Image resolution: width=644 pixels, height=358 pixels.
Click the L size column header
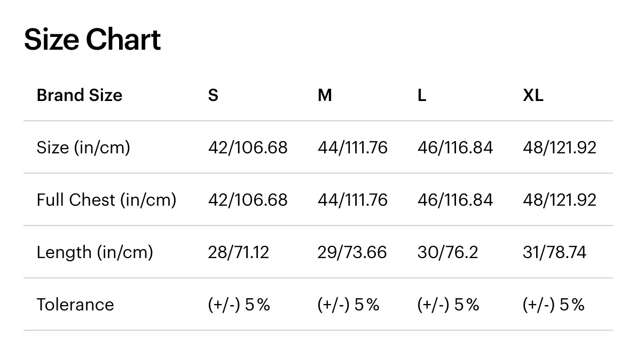click(422, 95)
